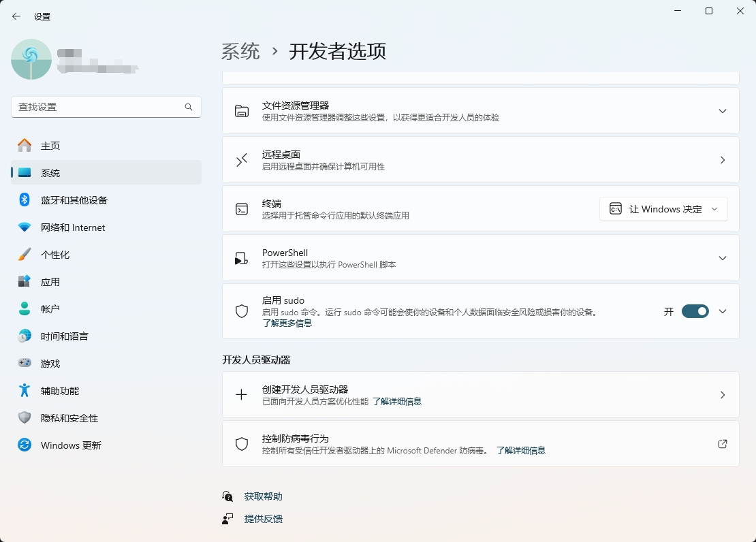
Task: Click the PowerShell script icon
Action: click(x=242, y=258)
